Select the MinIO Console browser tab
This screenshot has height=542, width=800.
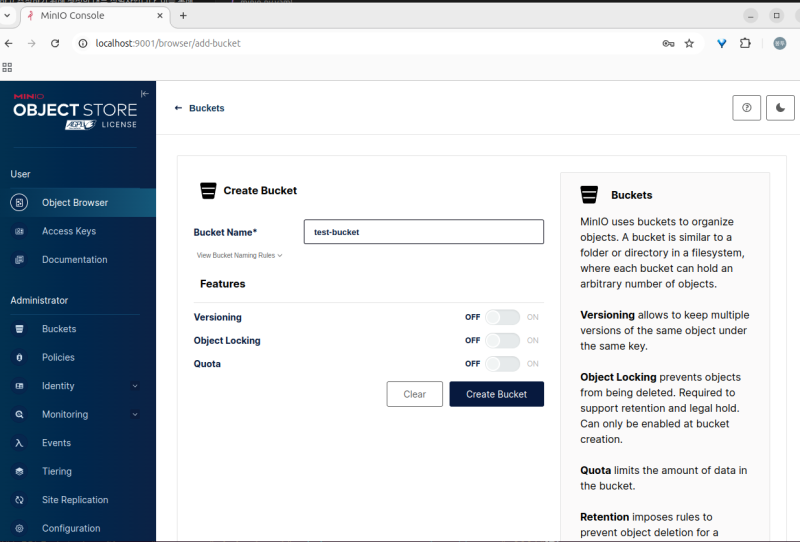click(x=94, y=16)
